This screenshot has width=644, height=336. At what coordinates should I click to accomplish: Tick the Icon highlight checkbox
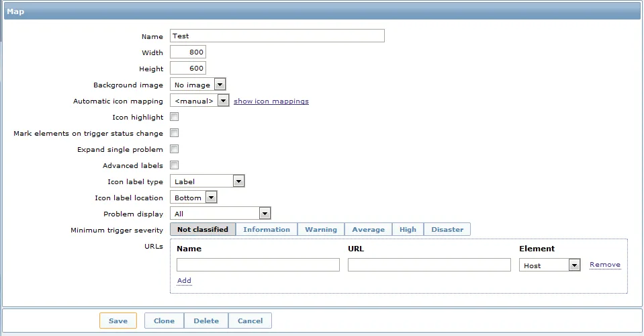click(x=175, y=117)
